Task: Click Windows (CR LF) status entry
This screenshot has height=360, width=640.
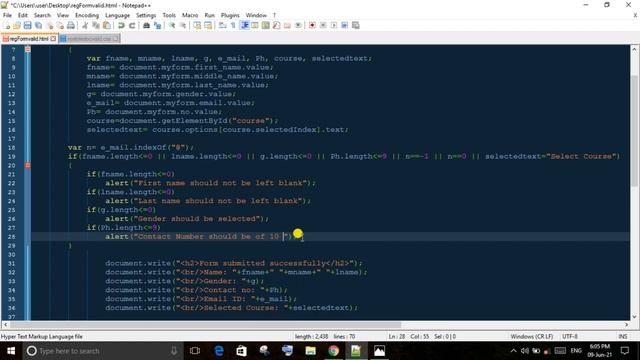Action: click(532, 337)
